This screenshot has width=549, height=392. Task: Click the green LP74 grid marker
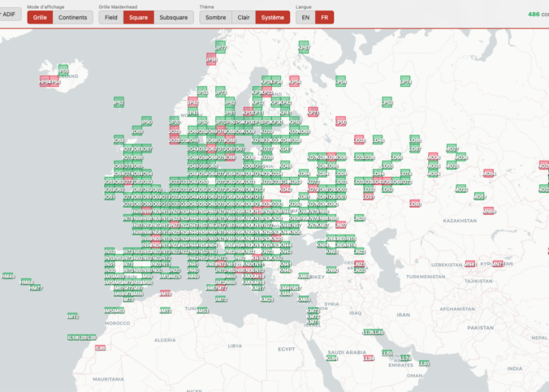405,81
